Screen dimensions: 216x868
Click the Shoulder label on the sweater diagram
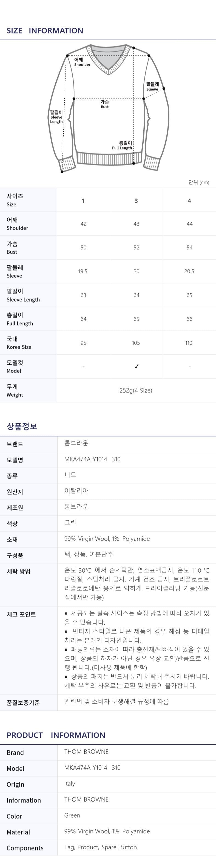click(82, 62)
